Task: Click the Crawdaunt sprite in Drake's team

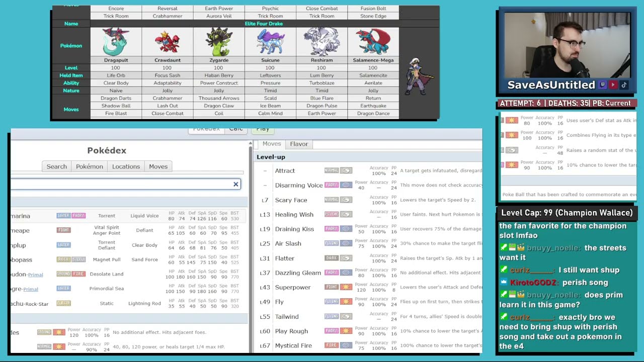Action: click(x=167, y=42)
